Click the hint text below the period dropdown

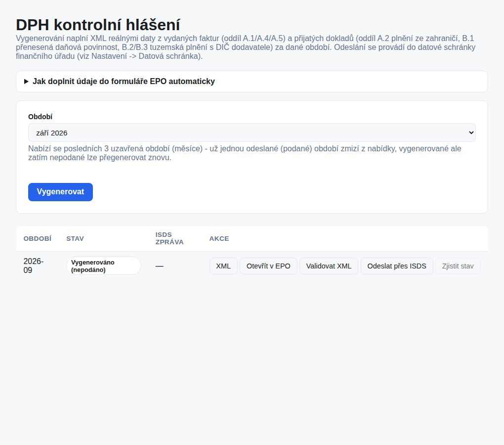(245, 153)
